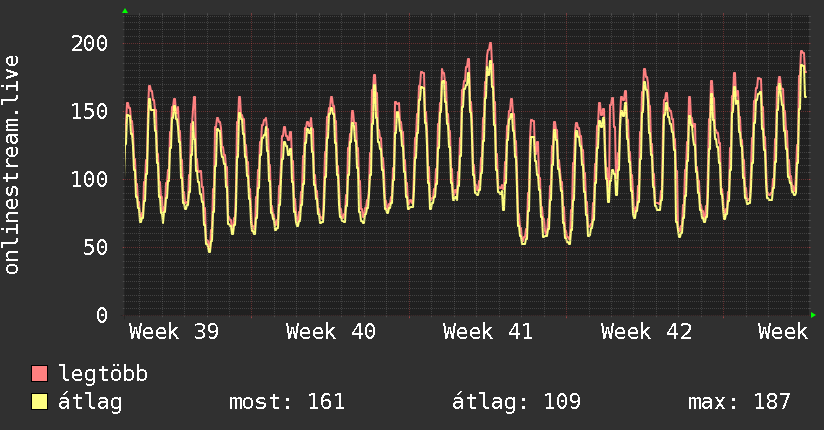Click the onlinestream.live vertical axis title
Image resolution: width=824 pixels, height=430 pixels.
[x=11, y=165]
